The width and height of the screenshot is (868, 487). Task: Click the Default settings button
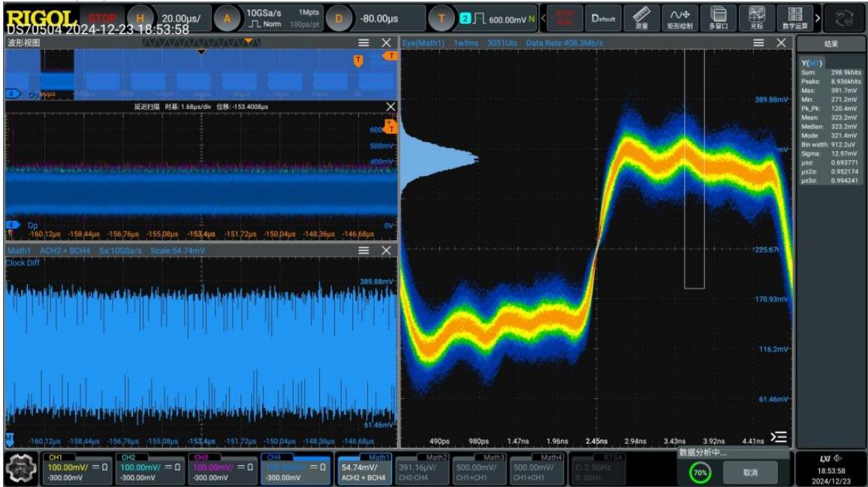click(x=604, y=18)
